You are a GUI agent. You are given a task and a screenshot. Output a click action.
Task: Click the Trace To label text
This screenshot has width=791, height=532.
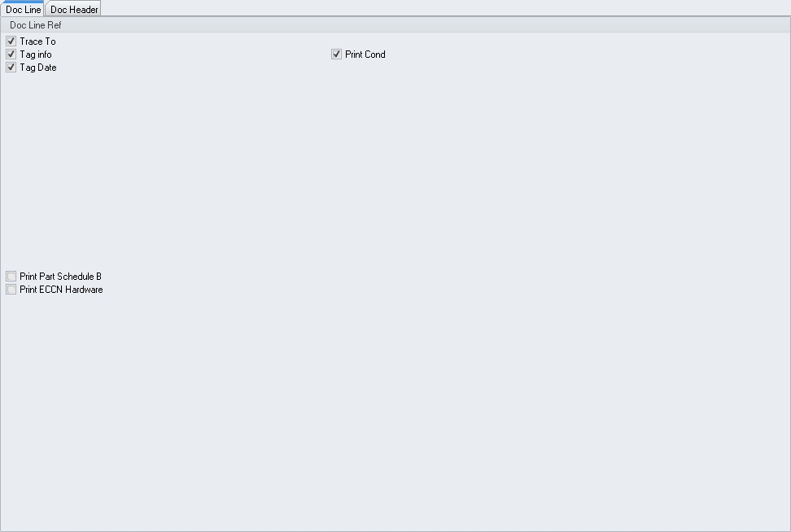pos(37,41)
